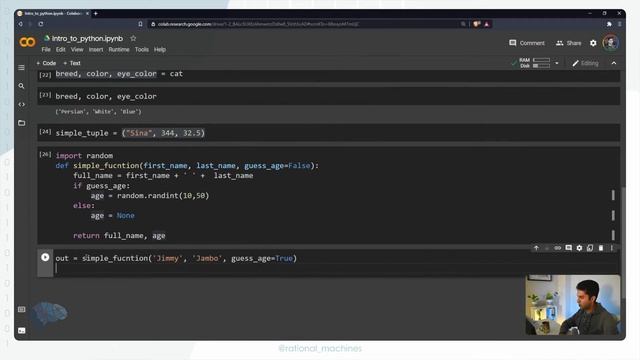Screen dimensions: 640x360
Task: Click the 'return full_name, age' line
Action: (x=119, y=236)
